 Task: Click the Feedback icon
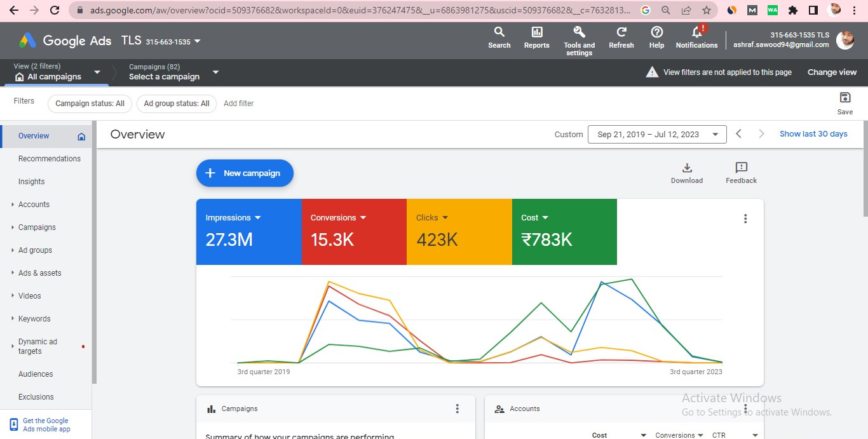coord(741,172)
